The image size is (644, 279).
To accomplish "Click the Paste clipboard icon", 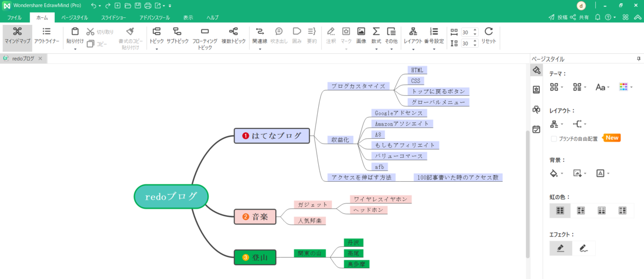I will (75, 31).
